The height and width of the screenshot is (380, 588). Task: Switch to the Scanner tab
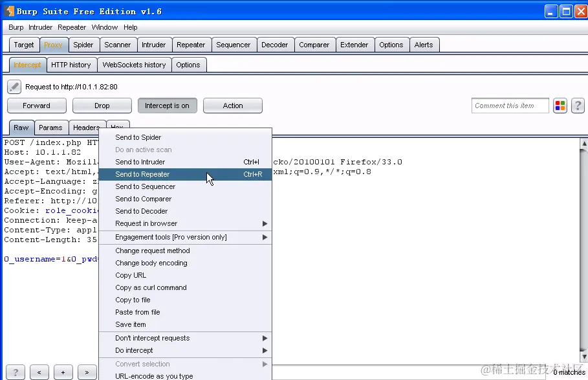[118, 45]
